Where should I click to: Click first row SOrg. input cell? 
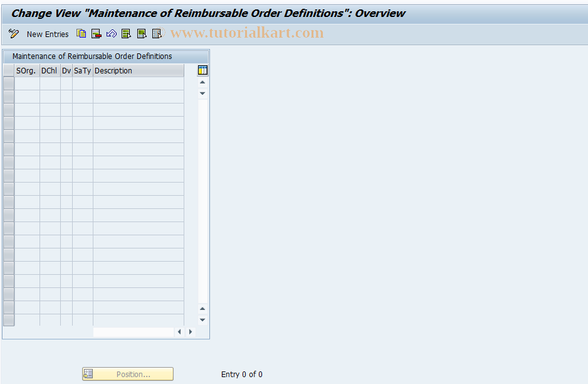point(27,83)
